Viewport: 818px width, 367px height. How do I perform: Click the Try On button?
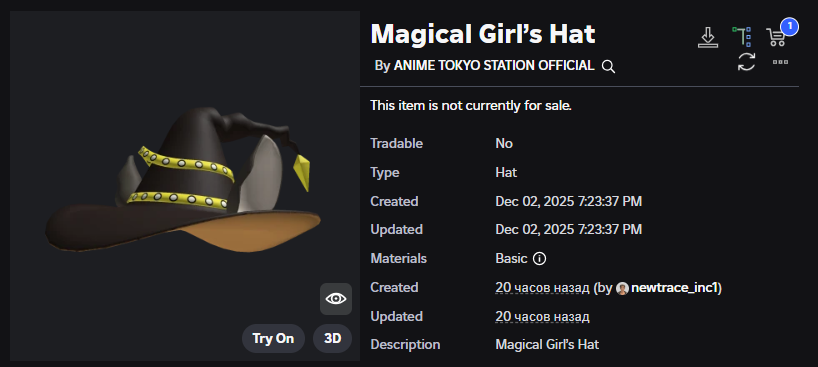coord(273,338)
